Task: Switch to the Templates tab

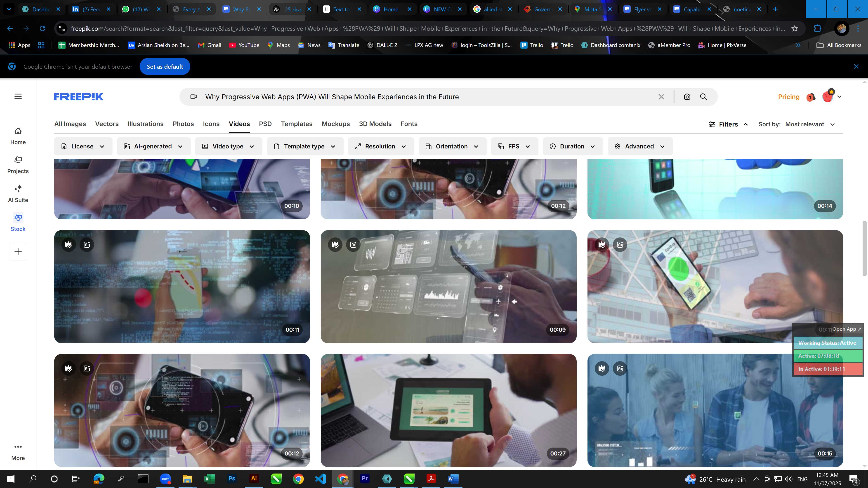Action: point(297,124)
